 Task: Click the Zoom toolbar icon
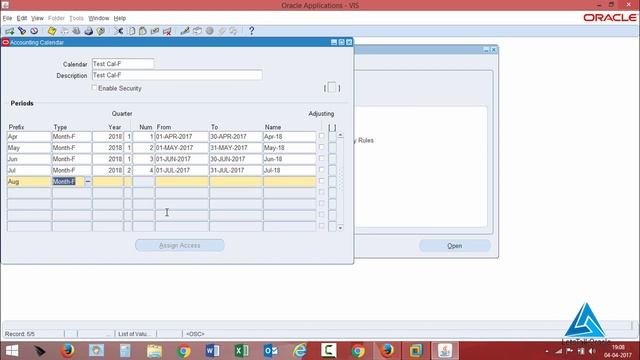[x=197, y=31]
